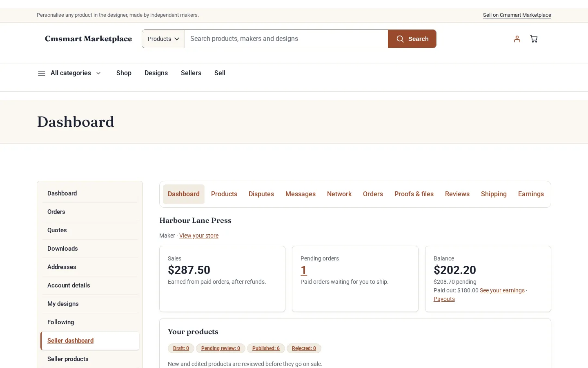Open My designs in the sidebar
This screenshot has width=588, height=368.
click(x=90, y=304)
